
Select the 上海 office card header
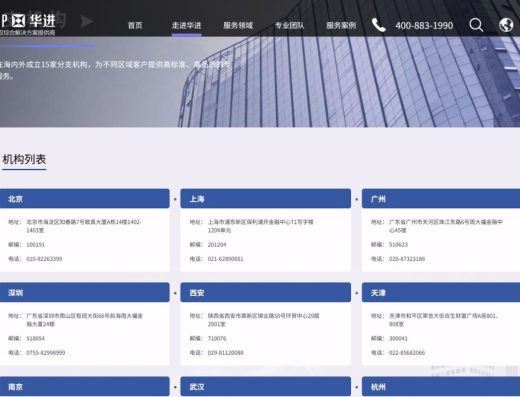[266, 199]
